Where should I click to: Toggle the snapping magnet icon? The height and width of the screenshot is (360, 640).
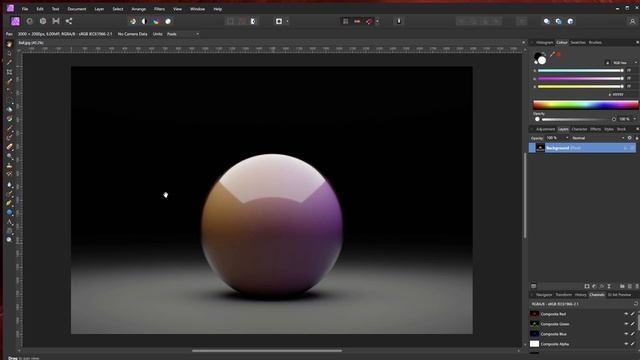point(369,21)
